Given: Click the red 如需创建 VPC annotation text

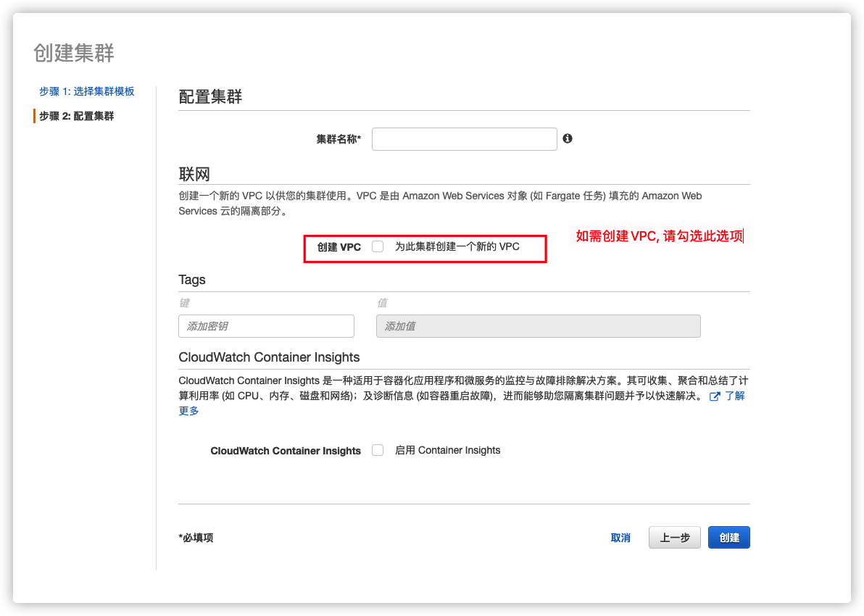Looking at the screenshot, I should [659, 236].
